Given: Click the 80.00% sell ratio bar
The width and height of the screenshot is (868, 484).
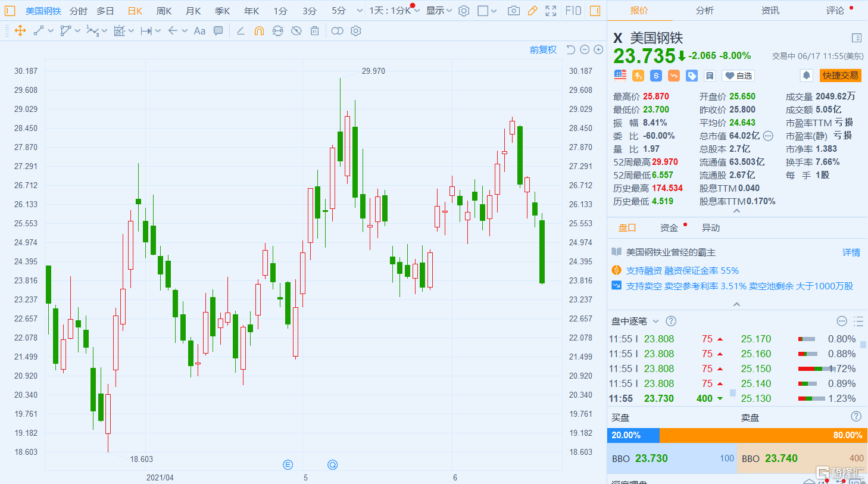Looking at the screenshot, I should (x=764, y=435).
